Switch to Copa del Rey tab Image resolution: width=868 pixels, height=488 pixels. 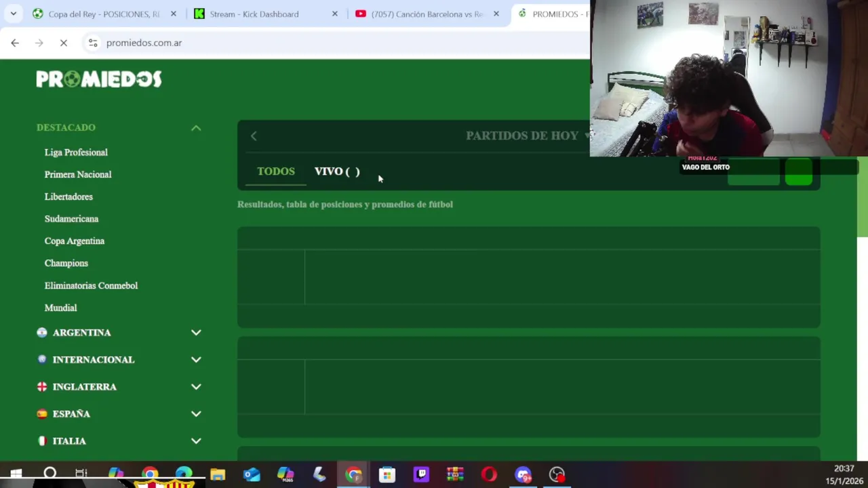[104, 14]
